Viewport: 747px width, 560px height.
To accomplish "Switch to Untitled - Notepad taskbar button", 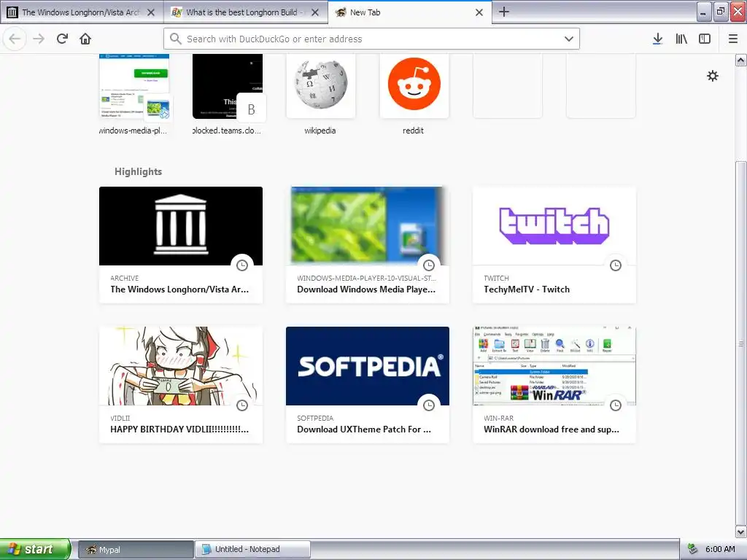I will (252, 550).
